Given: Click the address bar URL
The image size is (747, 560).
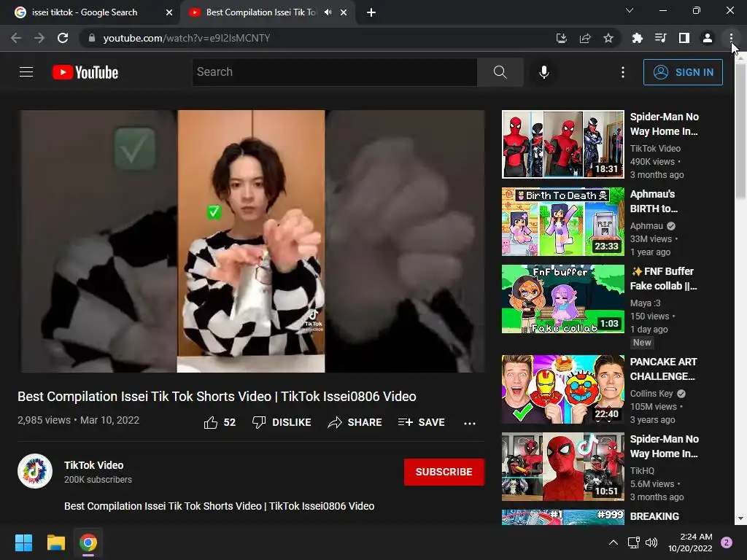Looking at the screenshot, I should tap(186, 38).
